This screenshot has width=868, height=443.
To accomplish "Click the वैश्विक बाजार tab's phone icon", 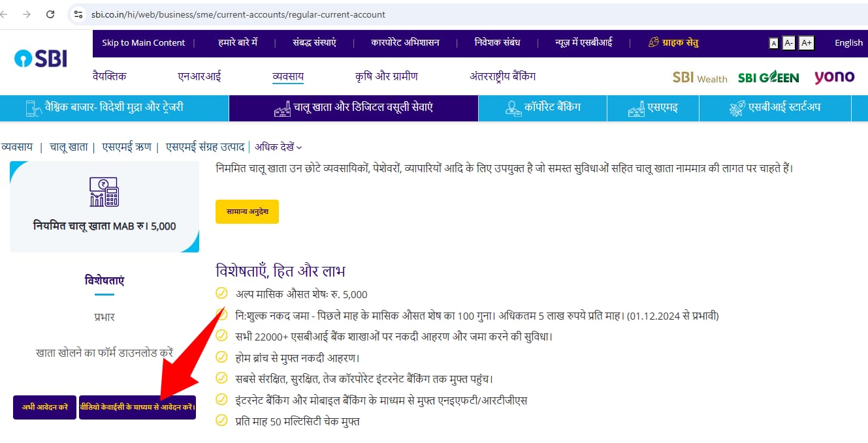I will (34, 108).
